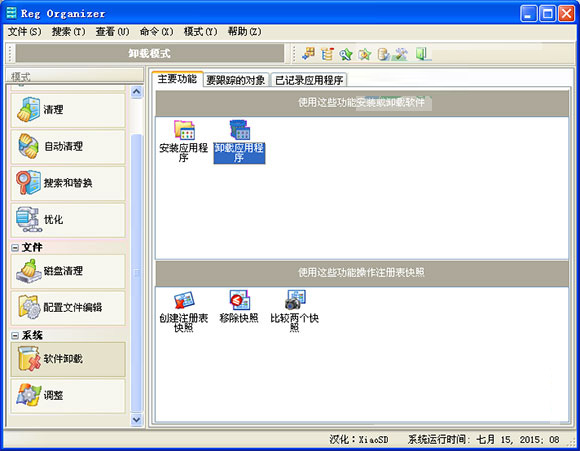Screen dimensions: 580x451
Task: Minimize the Reg Organizer window
Action: 529,14
